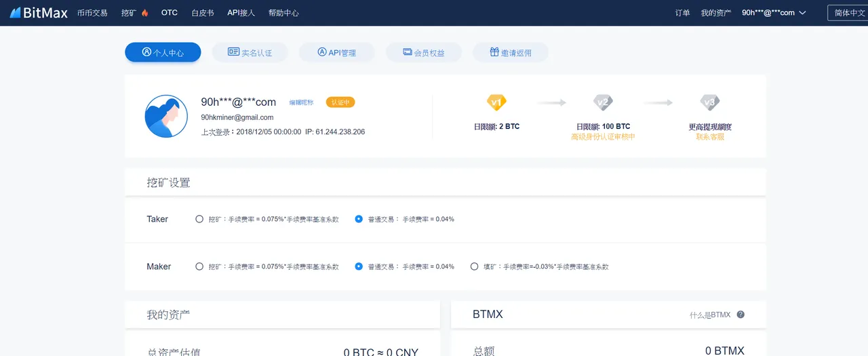The image size is (868, 356).
Task: Click the V1 diamond level icon
Action: [x=496, y=103]
